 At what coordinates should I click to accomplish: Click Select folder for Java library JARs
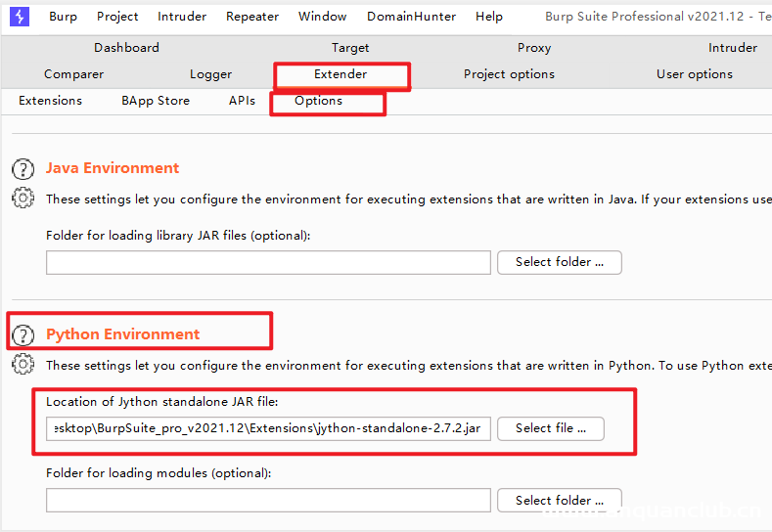(560, 262)
